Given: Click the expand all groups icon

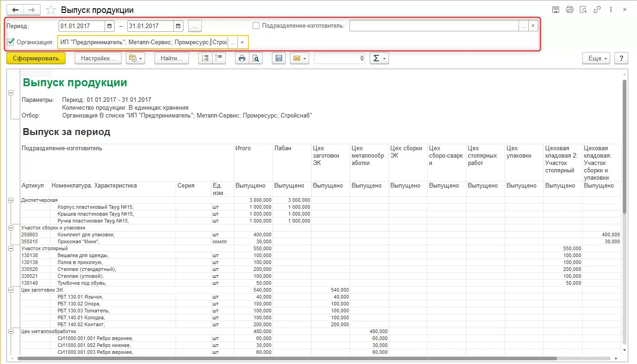Looking at the screenshot, I should 206,59.
